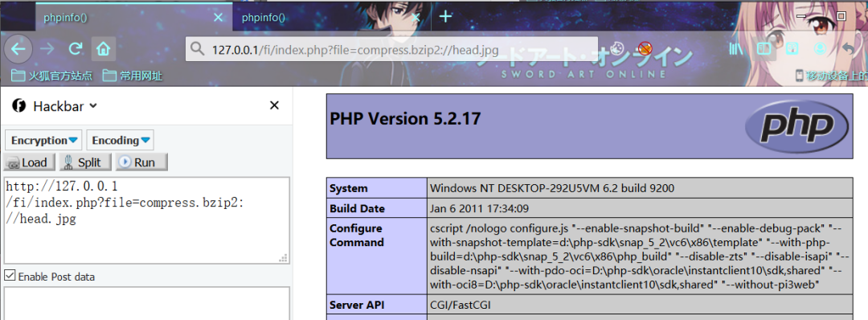868x320 pixels.
Task: Open the Encryption dropdown menu
Action: click(x=43, y=140)
